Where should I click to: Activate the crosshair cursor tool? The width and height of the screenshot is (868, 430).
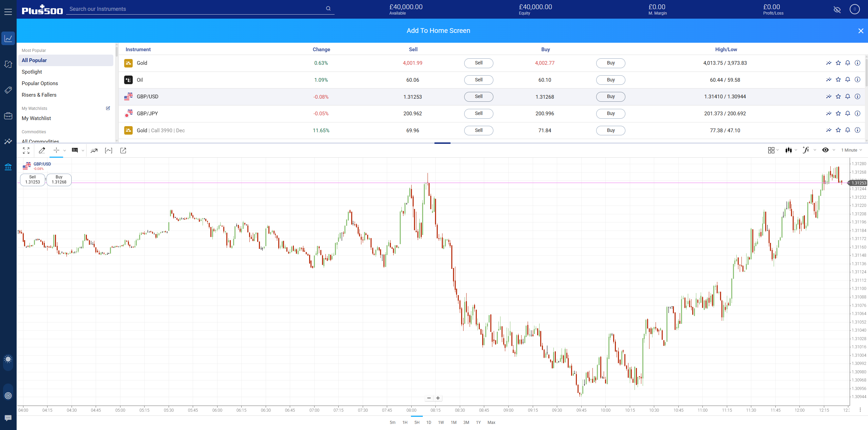(x=56, y=151)
